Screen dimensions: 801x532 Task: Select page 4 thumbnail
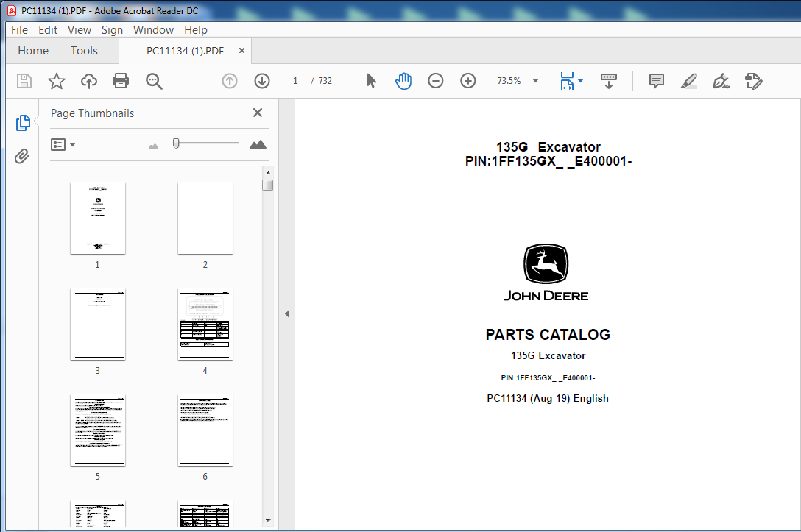(205, 324)
